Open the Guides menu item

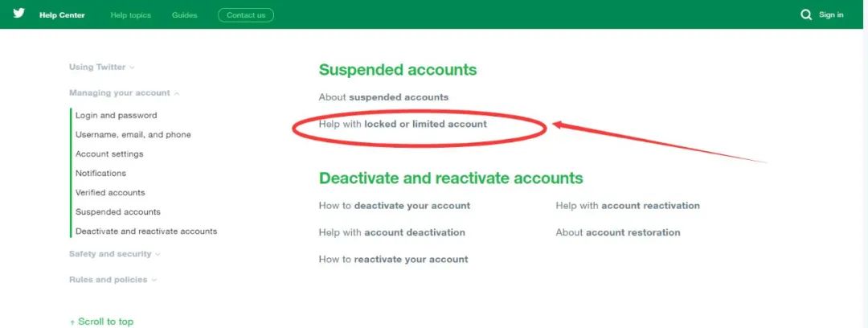tap(184, 15)
